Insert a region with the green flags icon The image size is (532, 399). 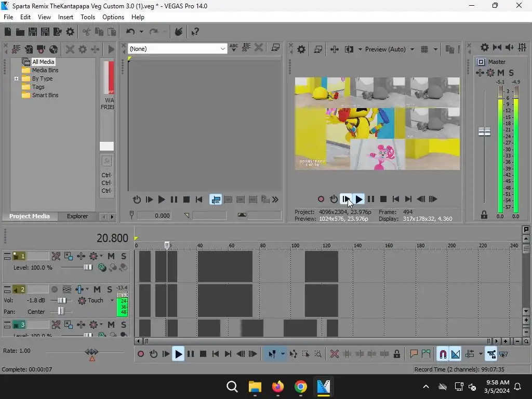[x=426, y=354]
